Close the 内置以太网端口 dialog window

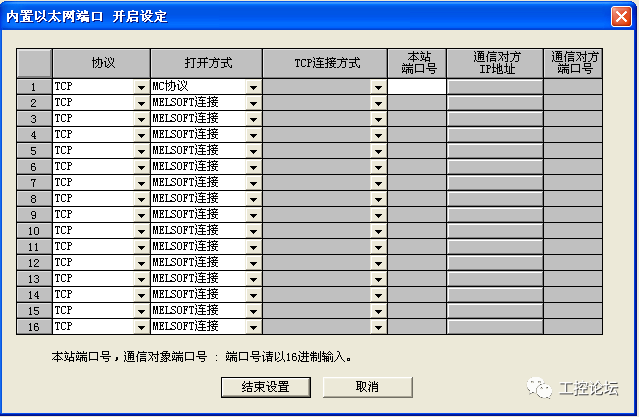coord(620,15)
